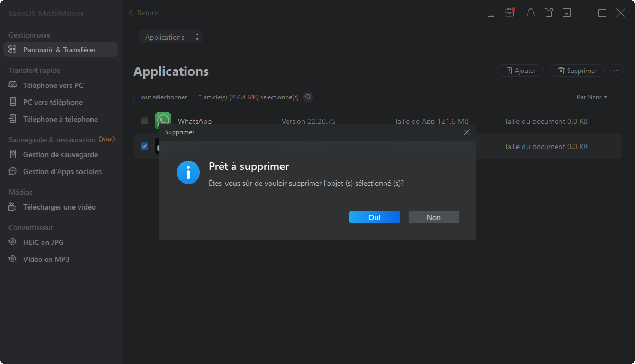
Task: Check the WhatsApp row checkbox
Action: 144,121
